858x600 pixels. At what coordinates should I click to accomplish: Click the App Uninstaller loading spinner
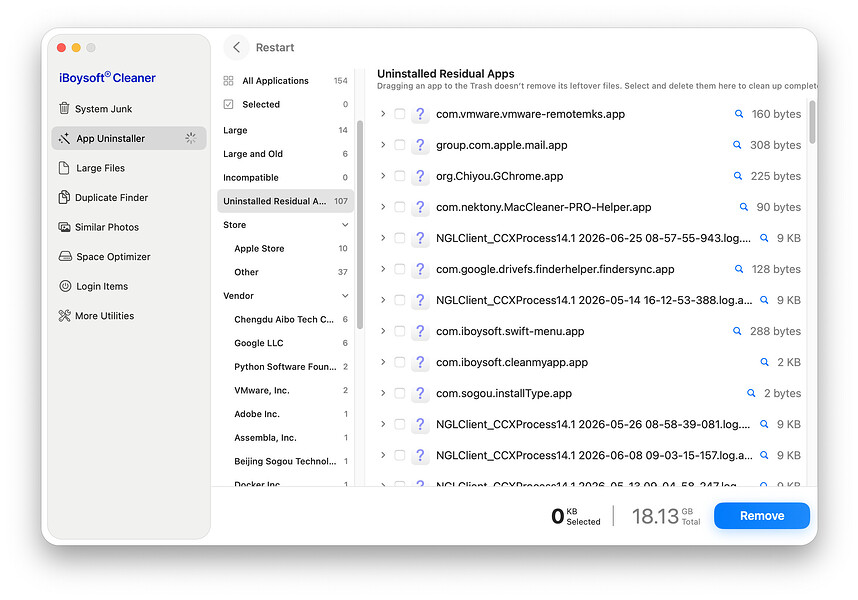pos(190,138)
